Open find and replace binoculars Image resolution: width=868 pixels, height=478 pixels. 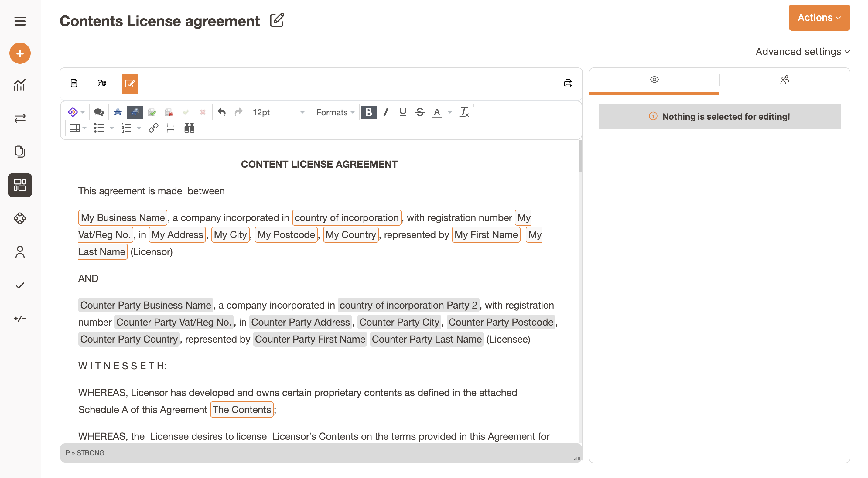pyautogui.click(x=190, y=128)
